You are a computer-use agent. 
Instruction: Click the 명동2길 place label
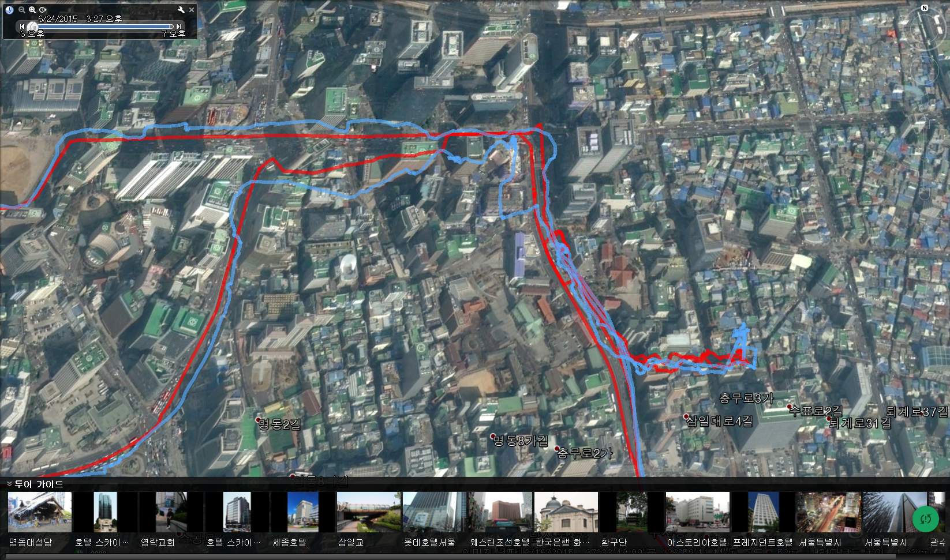coord(279,425)
